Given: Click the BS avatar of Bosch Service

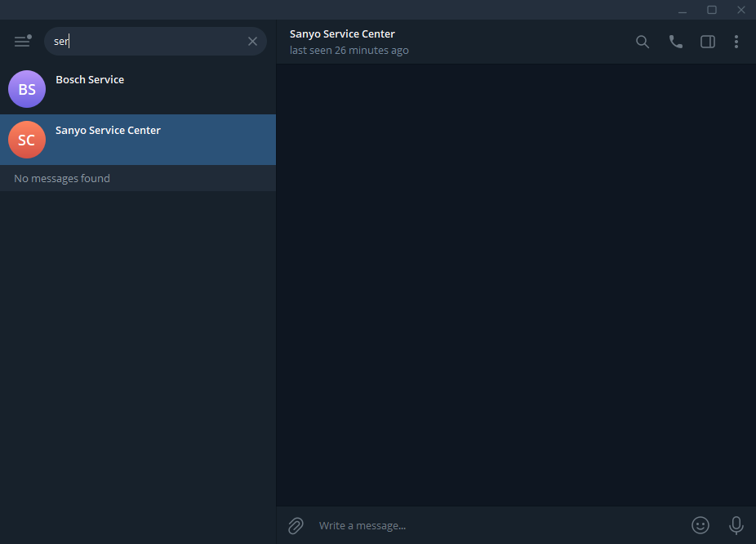Looking at the screenshot, I should pyautogui.click(x=27, y=89).
